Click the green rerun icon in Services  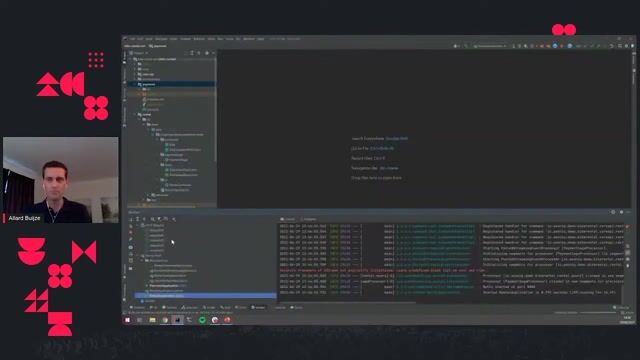[x=131, y=226]
